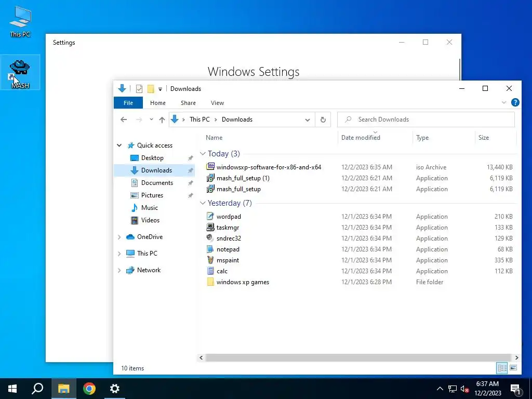Image resolution: width=532 pixels, height=399 pixels.
Task: Click the scroll right arrow of the file list
Action: pyautogui.click(x=516, y=357)
